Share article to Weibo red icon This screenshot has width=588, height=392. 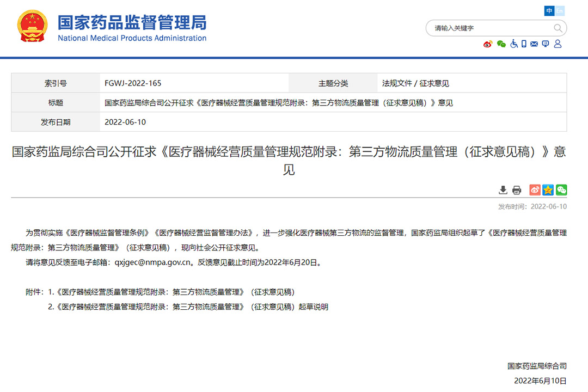coord(535,190)
